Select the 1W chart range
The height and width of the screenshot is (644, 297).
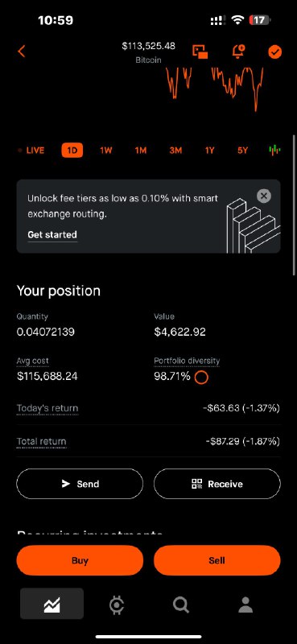106,151
